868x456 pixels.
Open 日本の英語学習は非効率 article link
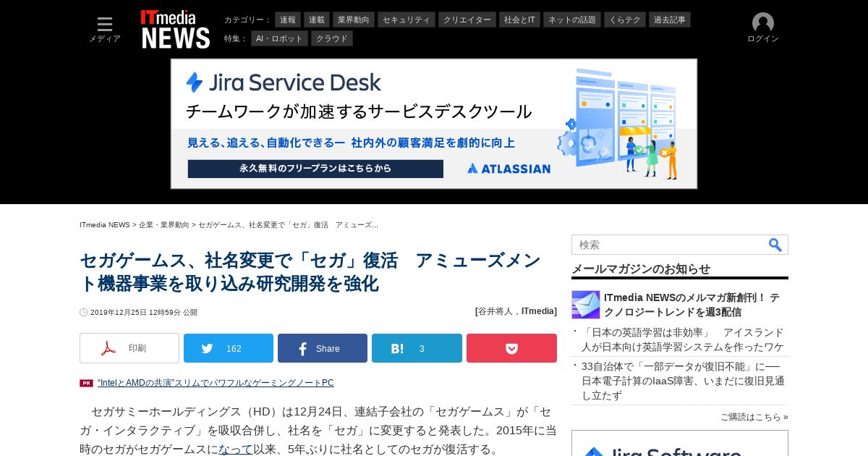(683, 339)
